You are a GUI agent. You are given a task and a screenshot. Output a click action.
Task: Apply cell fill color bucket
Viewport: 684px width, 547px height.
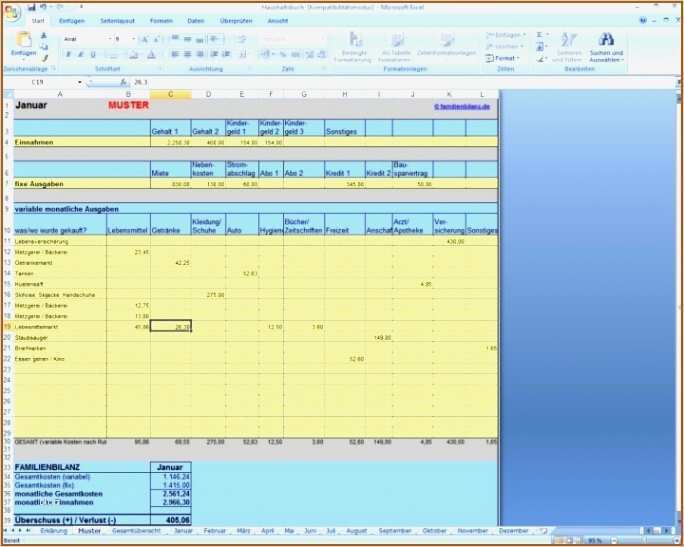click(133, 55)
